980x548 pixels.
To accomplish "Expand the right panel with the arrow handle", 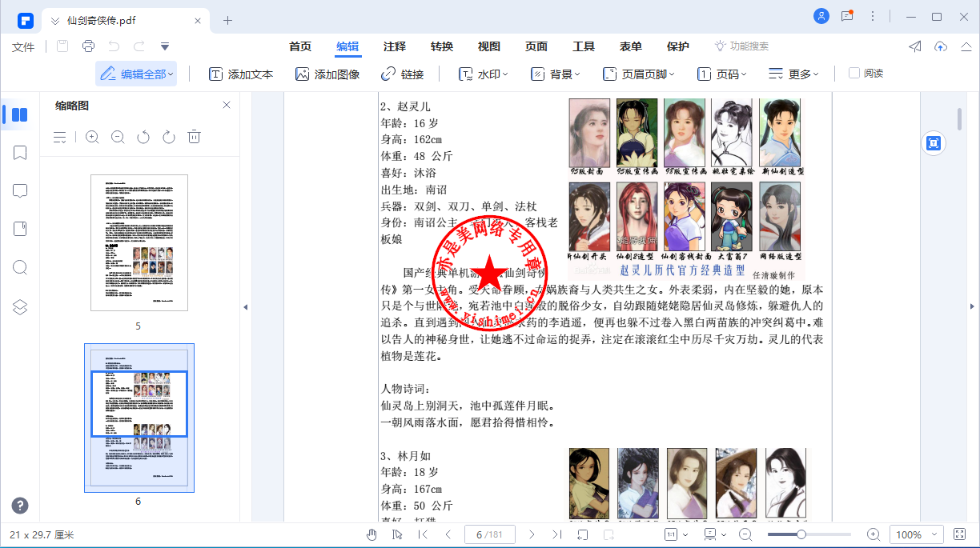I will click(x=972, y=306).
